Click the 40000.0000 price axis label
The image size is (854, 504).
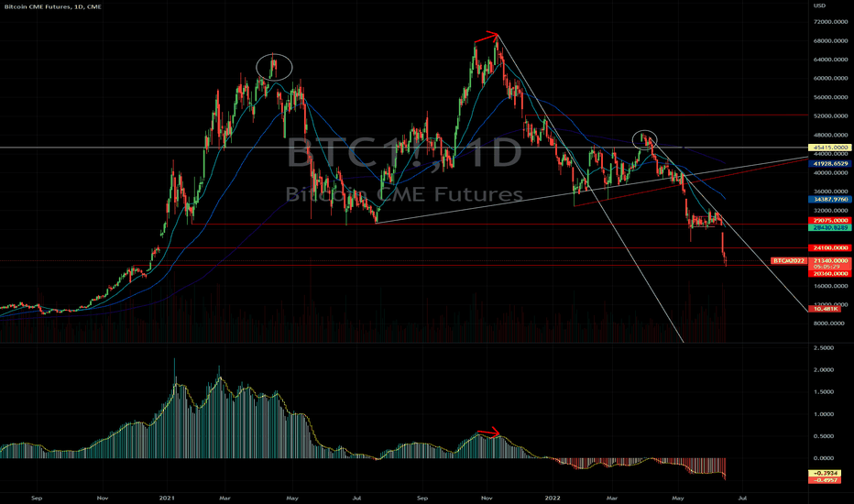click(831, 173)
